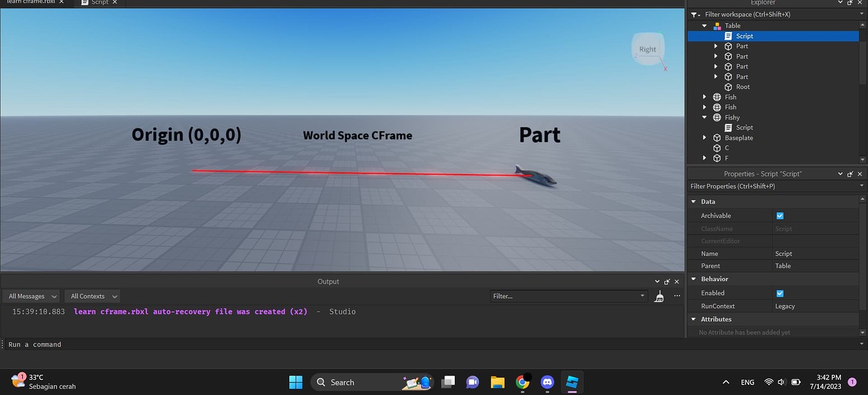
Task: Select the Fish mesh icon in Explorer
Action: [x=717, y=97]
